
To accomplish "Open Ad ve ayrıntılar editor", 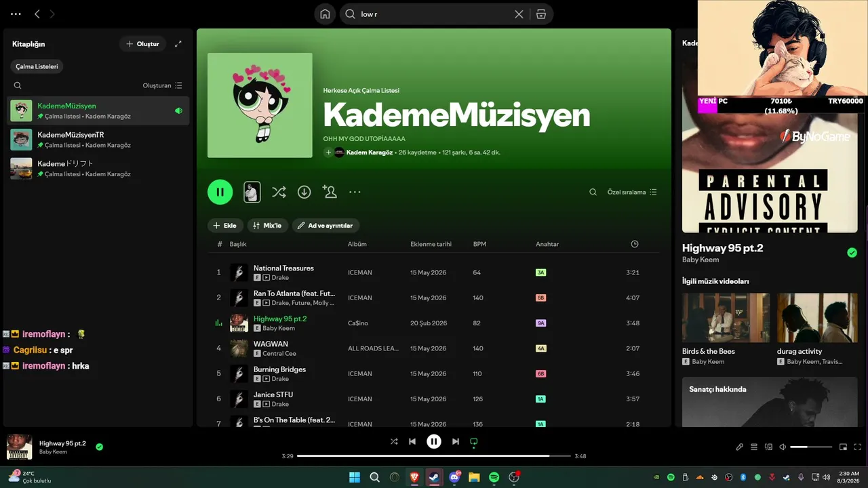I will pos(325,226).
